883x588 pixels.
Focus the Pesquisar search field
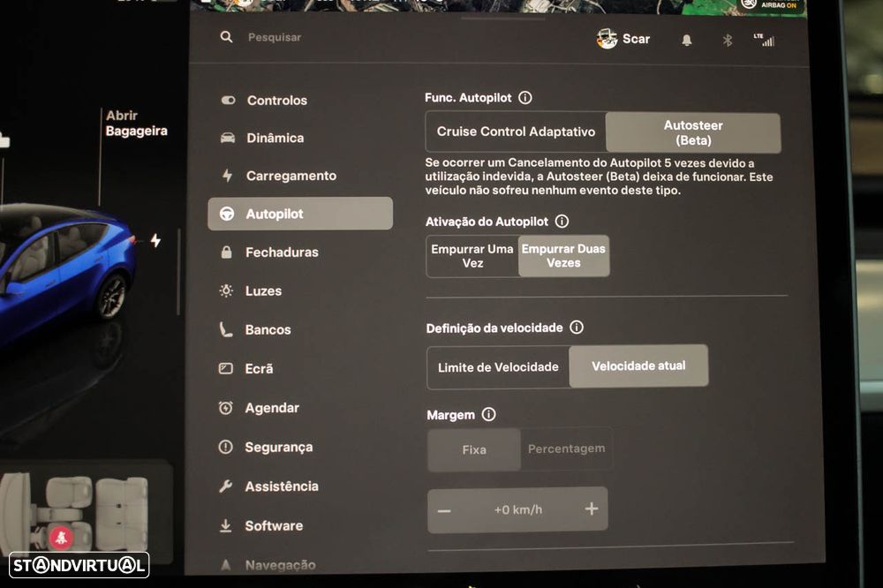click(275, 37)
